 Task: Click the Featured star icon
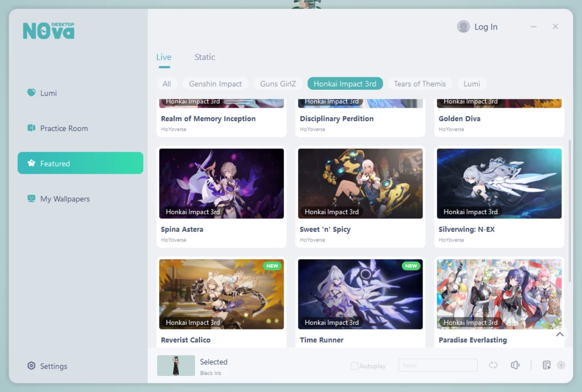click(x=31, y=163)
